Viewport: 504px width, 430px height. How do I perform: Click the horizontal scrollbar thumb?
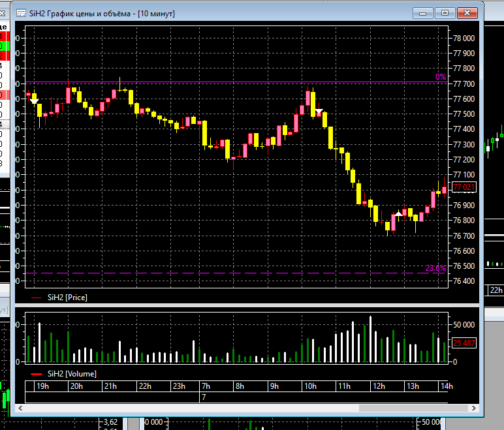413,408
